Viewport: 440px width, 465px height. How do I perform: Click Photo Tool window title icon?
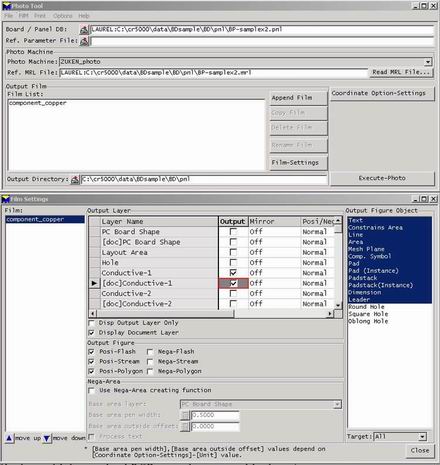click(x=6, y=6)
